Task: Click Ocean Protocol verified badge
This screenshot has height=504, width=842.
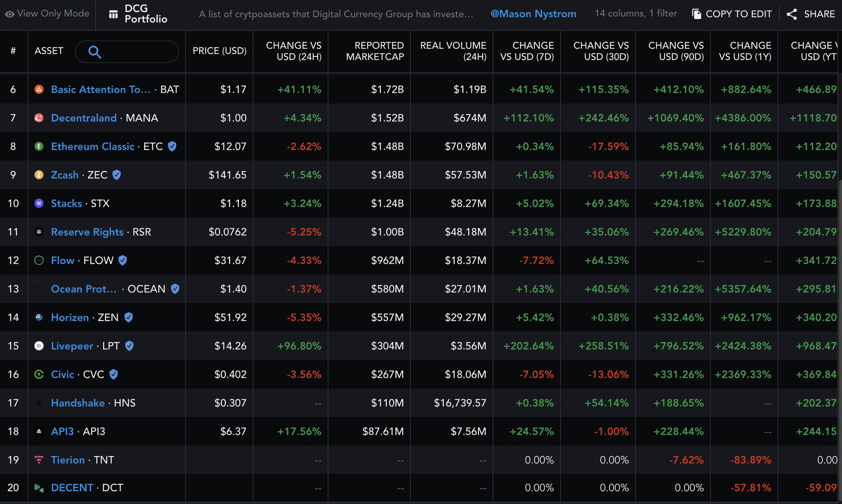Action: point(175,289)
